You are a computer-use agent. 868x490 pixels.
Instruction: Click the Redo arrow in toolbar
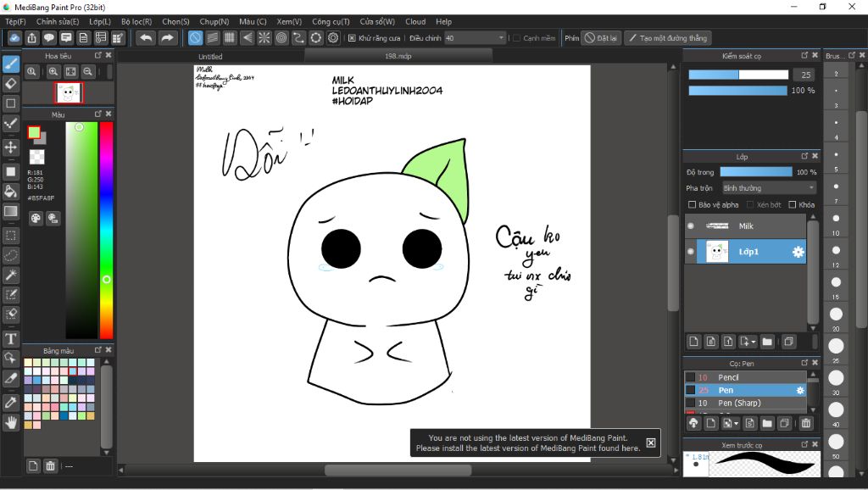click(x=167, y=37)
